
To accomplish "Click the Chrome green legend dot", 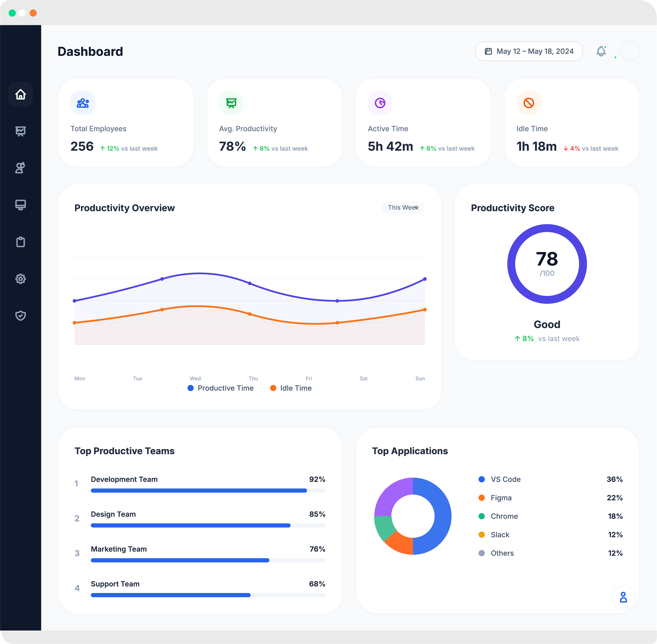I will click(482, 516).
